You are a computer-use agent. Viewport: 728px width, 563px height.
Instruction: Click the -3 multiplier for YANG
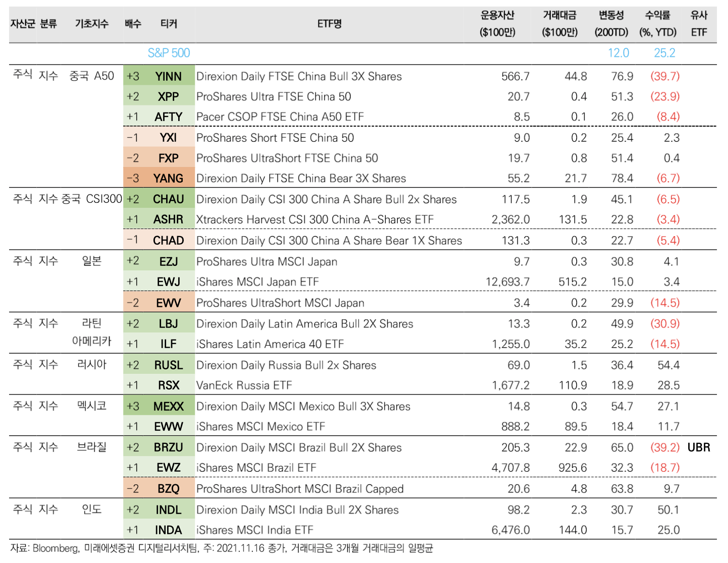[x=133, y=178]
